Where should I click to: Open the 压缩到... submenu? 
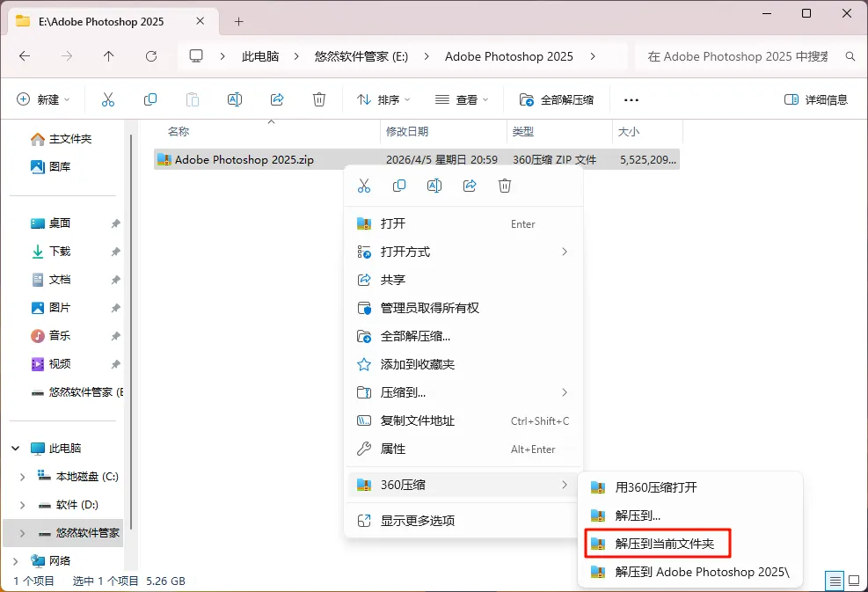coord(463,392)
